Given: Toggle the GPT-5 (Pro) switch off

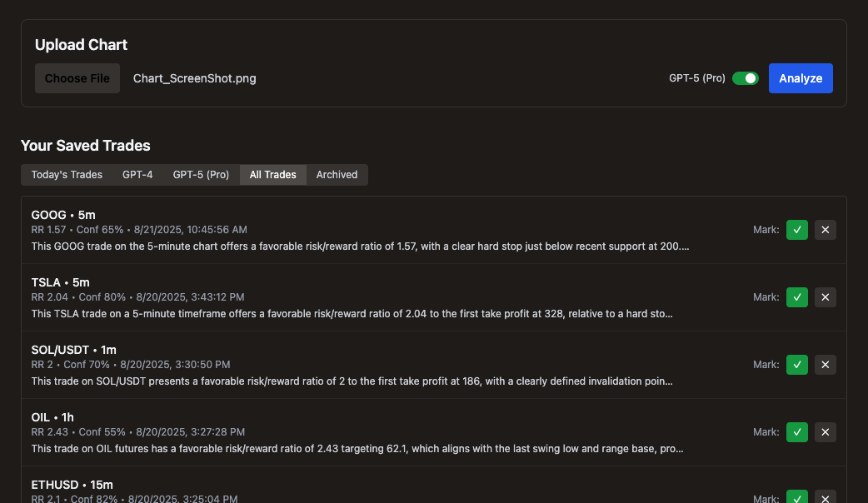Looking at the screenshot, I should (745, 78).
